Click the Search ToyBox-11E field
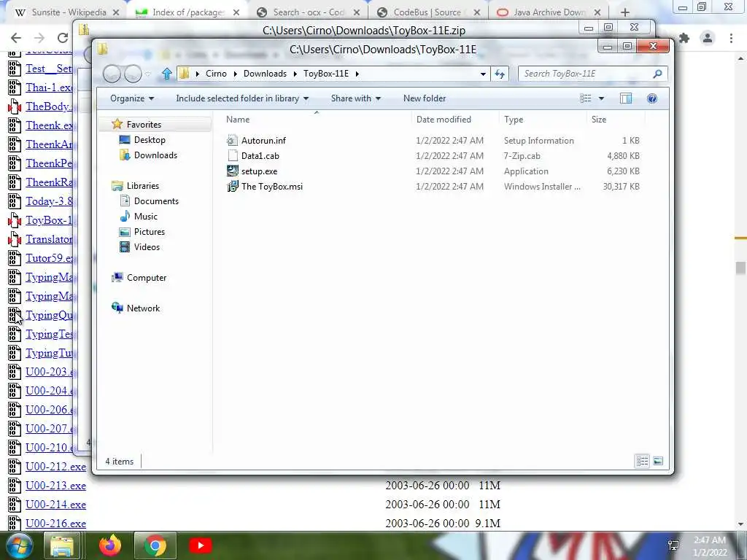The image size is (747, 560). point(585,74)
